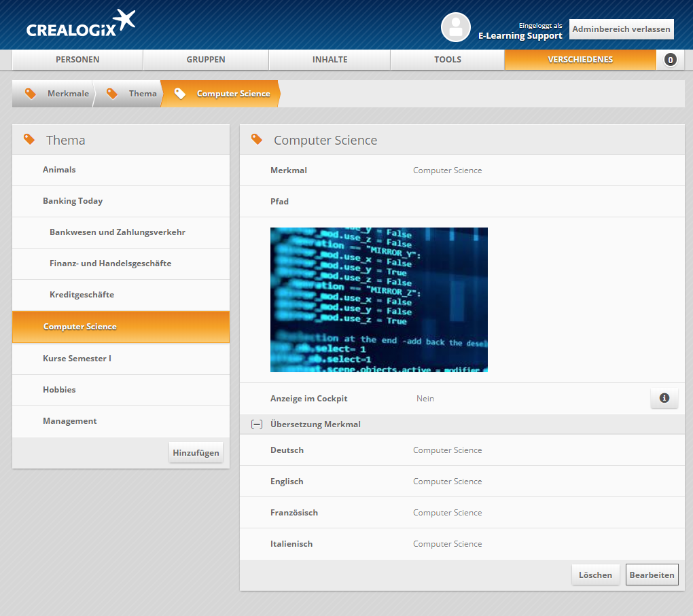The image size is (693, 616).
Task: Click the tag icon in Thema panel header
Action: tap(29, 139)
